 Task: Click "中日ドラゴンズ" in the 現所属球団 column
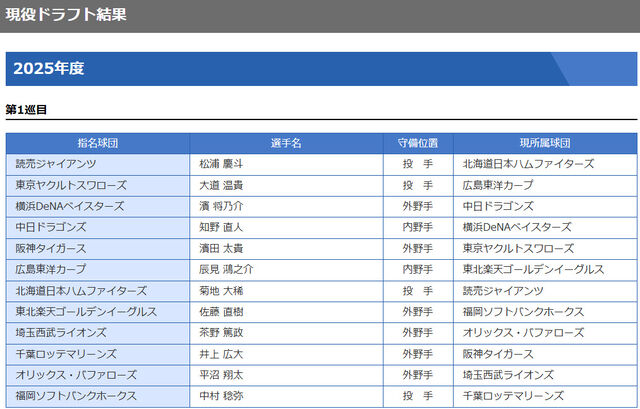coord(498,206)
